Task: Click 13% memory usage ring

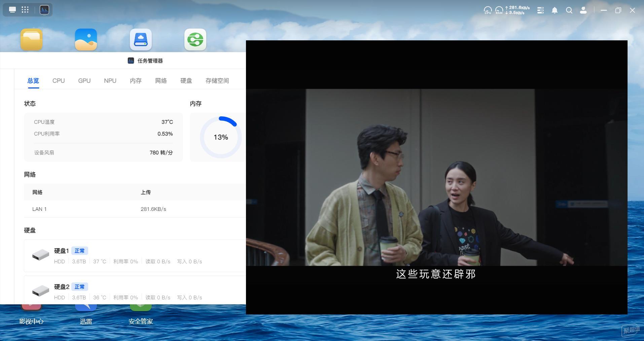Action: (x=221, y=137)
